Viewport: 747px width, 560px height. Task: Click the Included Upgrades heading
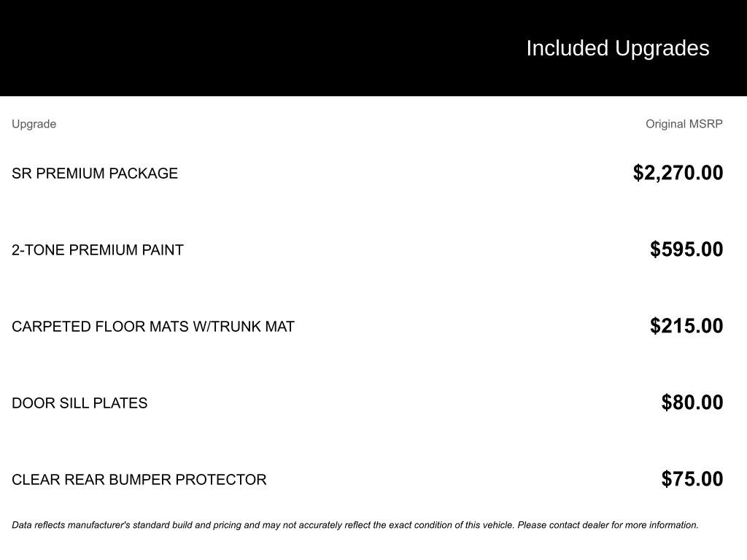coord(617,48)
